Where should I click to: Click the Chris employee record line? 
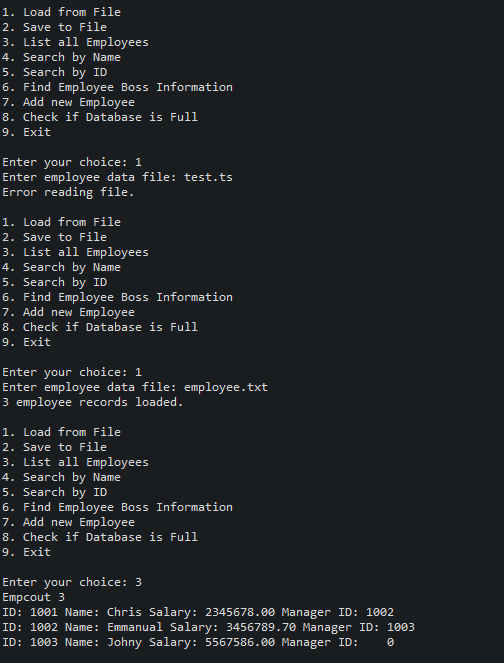pyautogui.click(x=198, y=612)
